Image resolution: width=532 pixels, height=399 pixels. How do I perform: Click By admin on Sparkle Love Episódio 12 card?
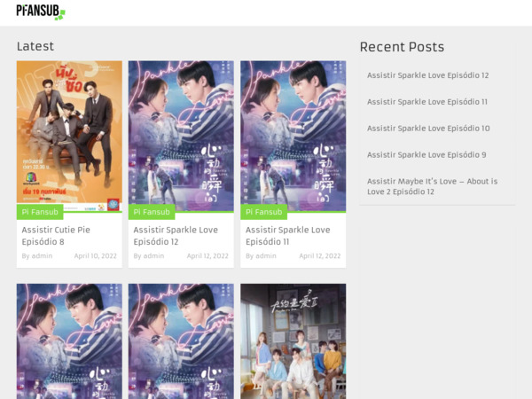149,256
